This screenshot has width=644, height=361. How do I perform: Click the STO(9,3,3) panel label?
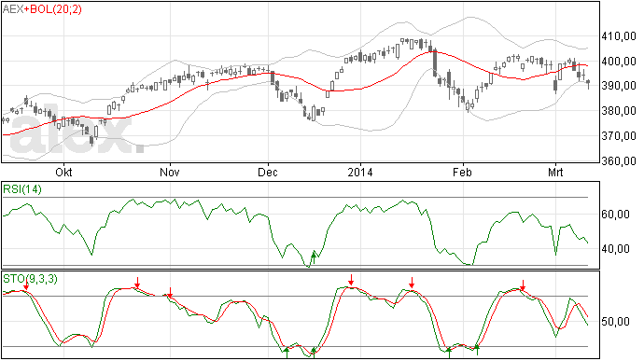30,279
